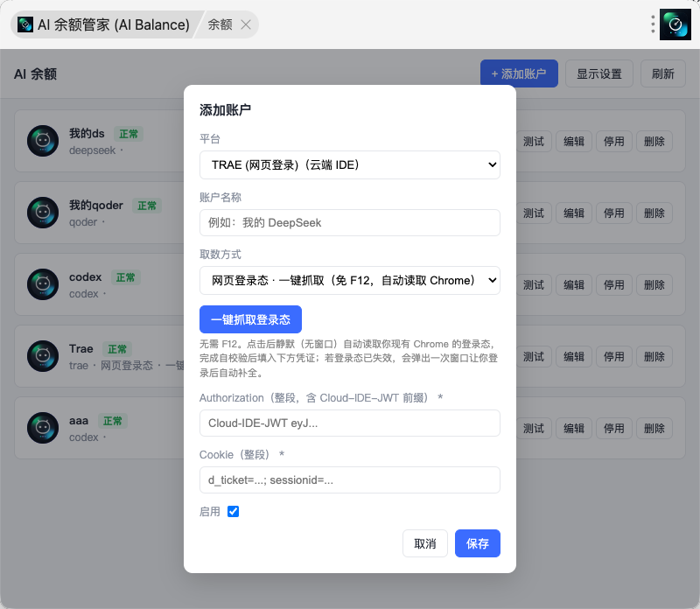Uncheck the 启用 checkbox
The height and width of the screenshot is (609, 700).
point(233,511)
